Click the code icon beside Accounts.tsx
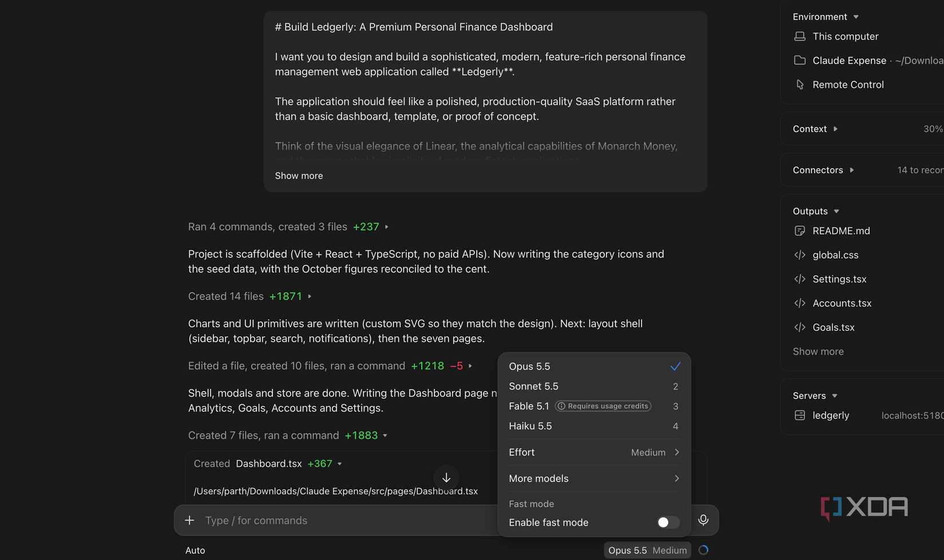Viewport: 944px width, 560px height. 800,303
